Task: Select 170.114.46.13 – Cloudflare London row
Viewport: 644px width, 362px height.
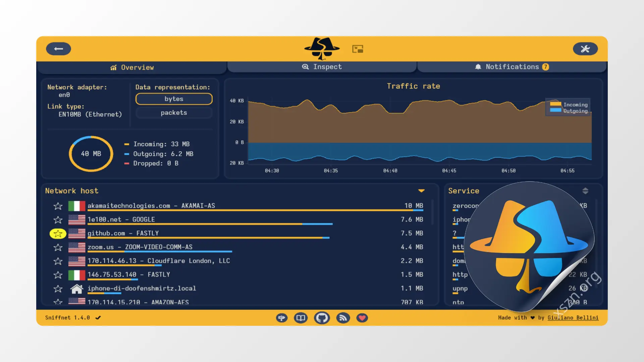Action: (x=238, y=261)
